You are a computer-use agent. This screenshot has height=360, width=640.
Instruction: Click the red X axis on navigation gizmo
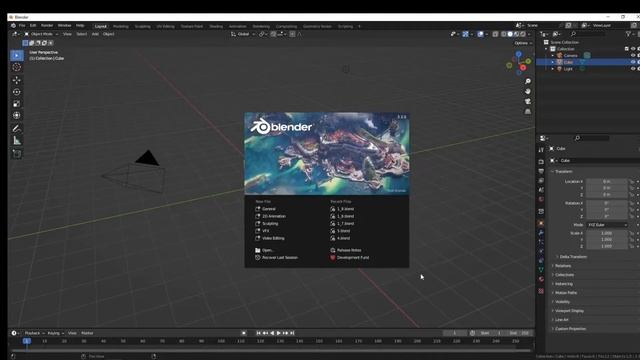[523, 67]
